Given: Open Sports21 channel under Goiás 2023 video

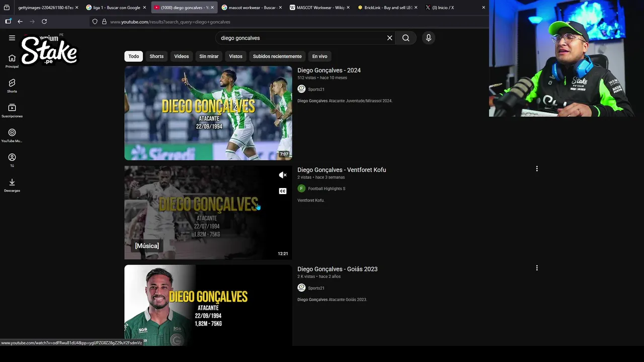Looking at the screenshot, I should 316,288.
